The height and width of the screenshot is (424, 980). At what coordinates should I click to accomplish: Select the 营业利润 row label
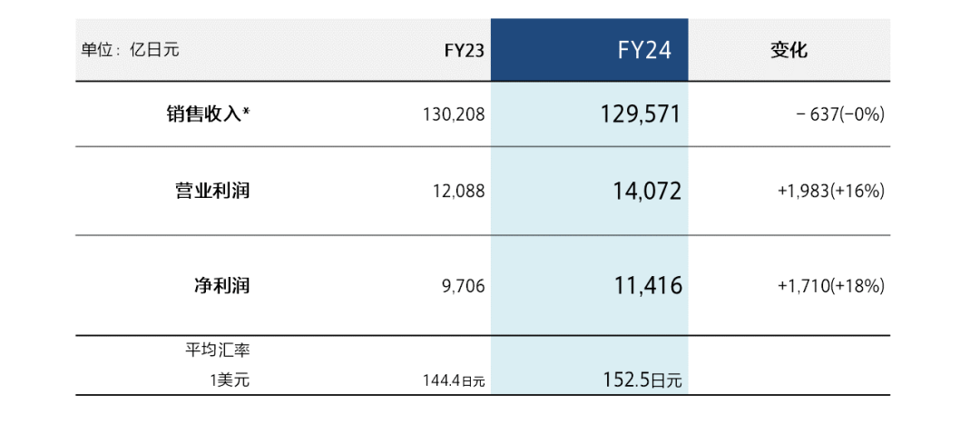pyautogui.click(x=212, y=192)
